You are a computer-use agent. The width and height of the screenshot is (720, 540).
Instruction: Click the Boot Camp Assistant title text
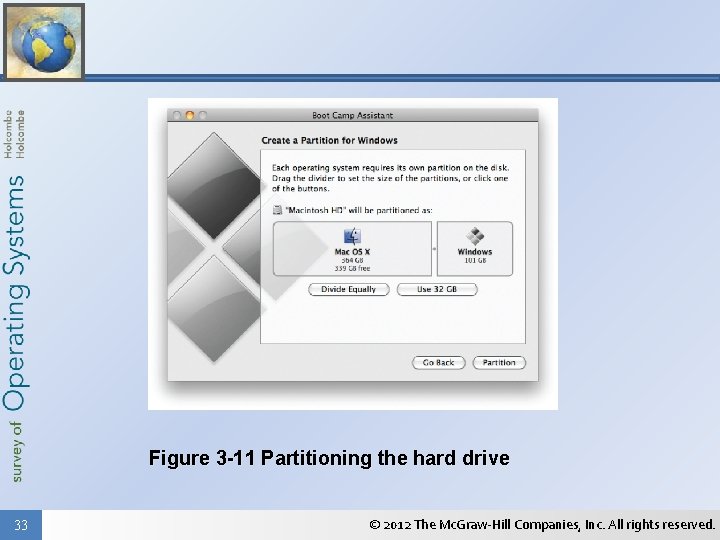click(352, 115)
